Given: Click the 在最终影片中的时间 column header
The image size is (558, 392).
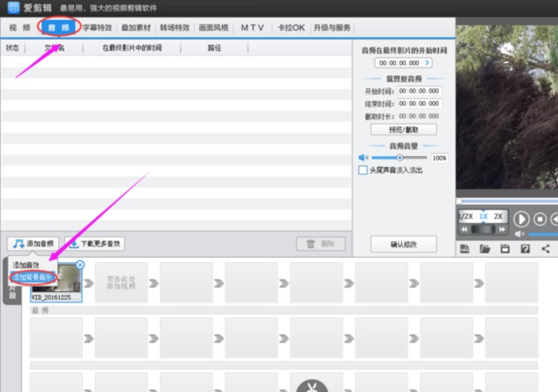Looking at the screenshot, I should pos(132,48).
